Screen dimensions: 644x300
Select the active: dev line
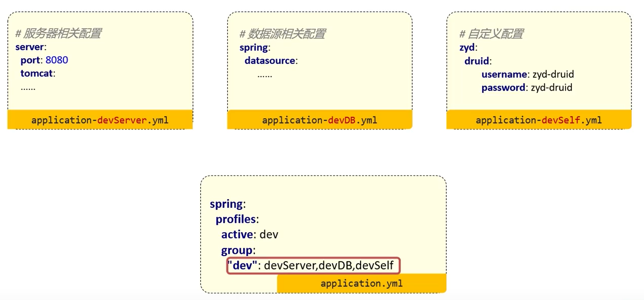250,235
